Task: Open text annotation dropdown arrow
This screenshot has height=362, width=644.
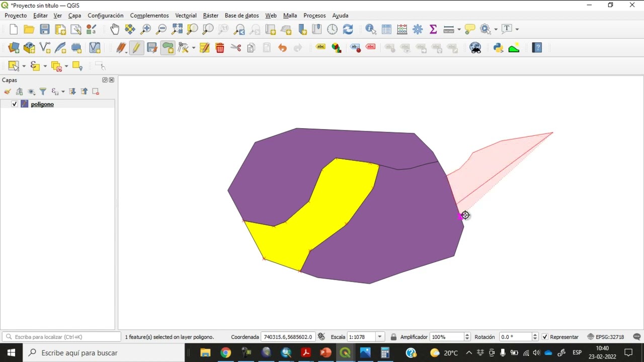Action: 517,29
